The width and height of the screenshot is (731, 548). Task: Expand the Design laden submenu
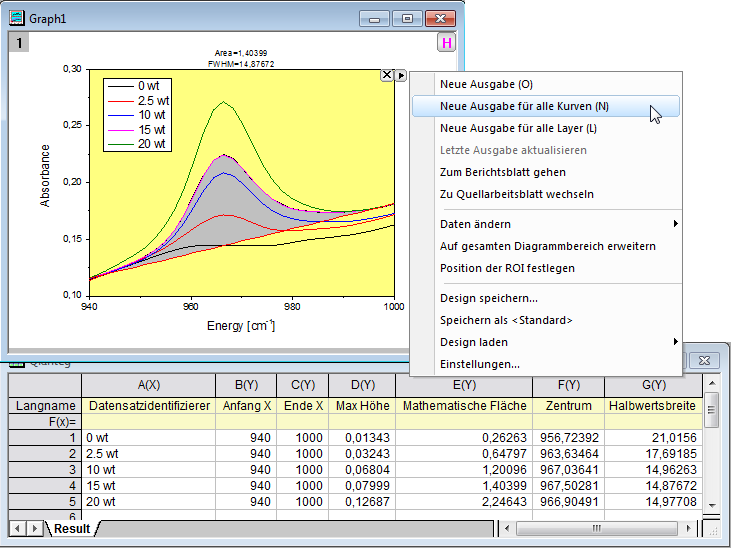pos(545,342)
